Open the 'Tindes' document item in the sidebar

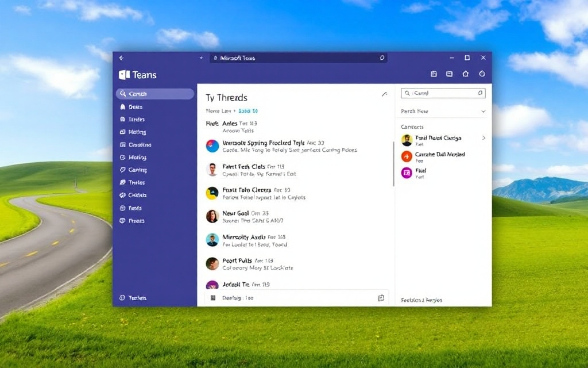pos(155,119)
